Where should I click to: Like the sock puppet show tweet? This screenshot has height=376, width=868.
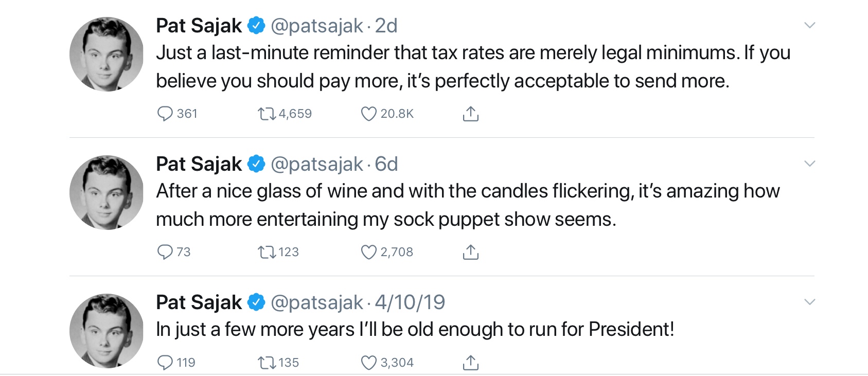(368, 252)
